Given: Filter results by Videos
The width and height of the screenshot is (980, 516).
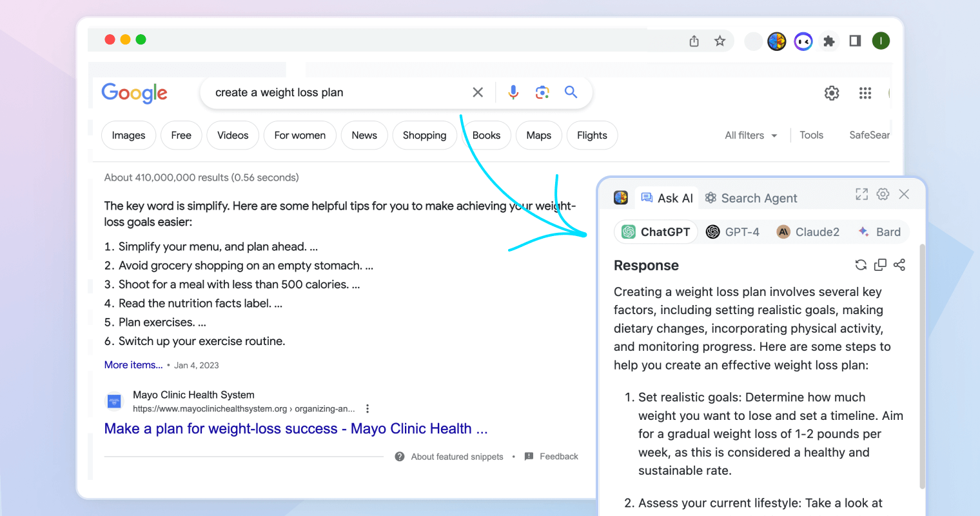Looking at the screenshot, I should 233,135.
